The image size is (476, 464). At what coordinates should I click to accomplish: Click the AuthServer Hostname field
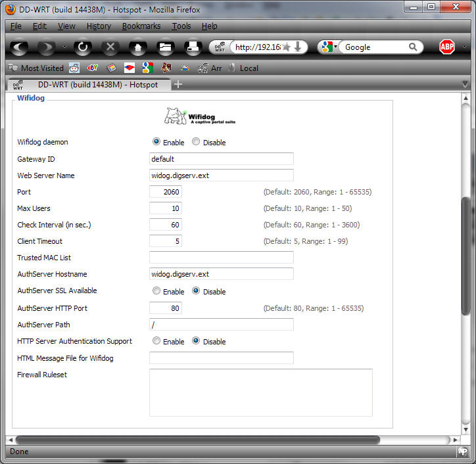point(222,273)
